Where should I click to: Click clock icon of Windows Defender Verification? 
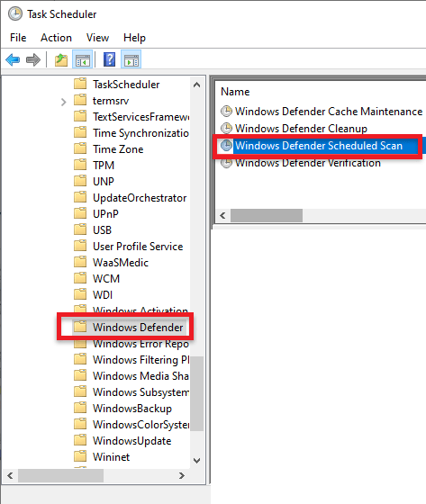pyautogui.click(x=227, y=163)
